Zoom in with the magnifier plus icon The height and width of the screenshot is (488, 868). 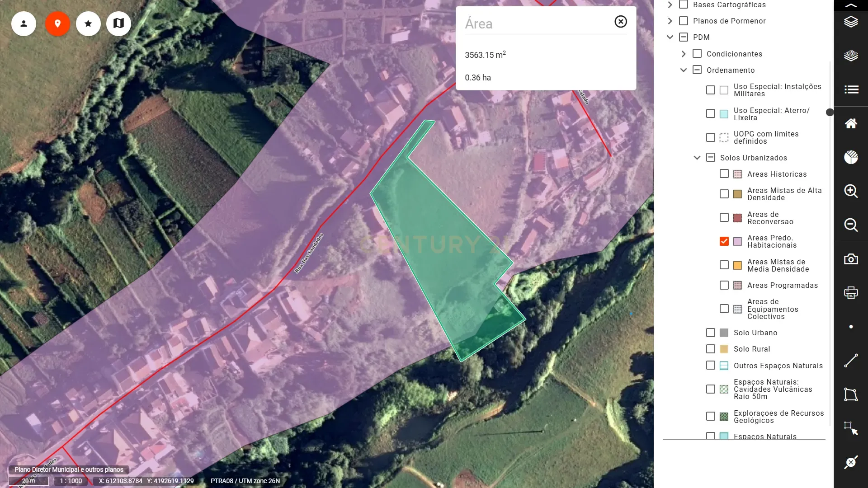click(x=851, y=191)
